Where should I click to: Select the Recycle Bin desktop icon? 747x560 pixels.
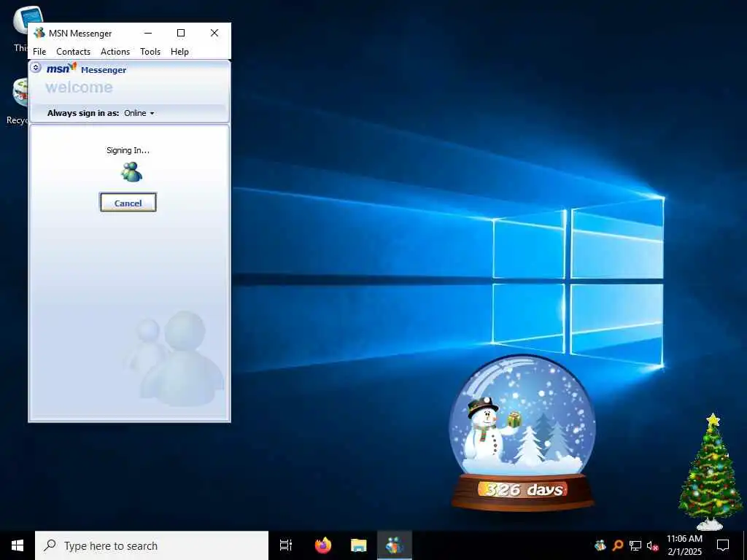pos(18,101)
